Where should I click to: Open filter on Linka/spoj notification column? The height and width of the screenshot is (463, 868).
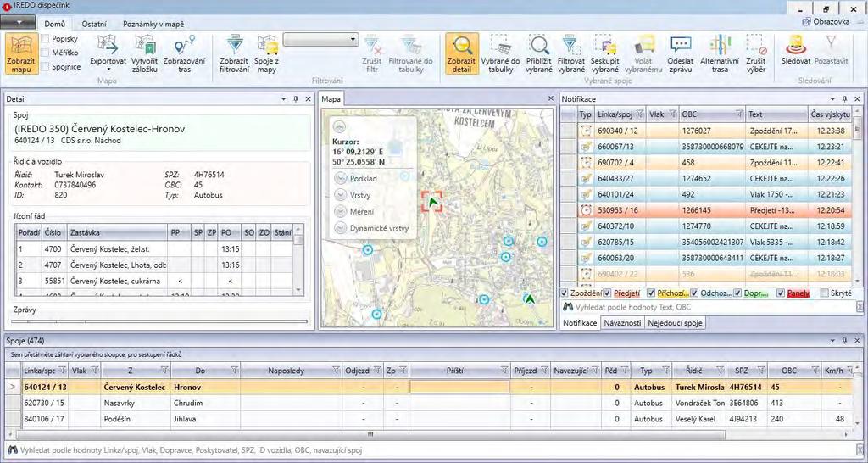(639, 114)
